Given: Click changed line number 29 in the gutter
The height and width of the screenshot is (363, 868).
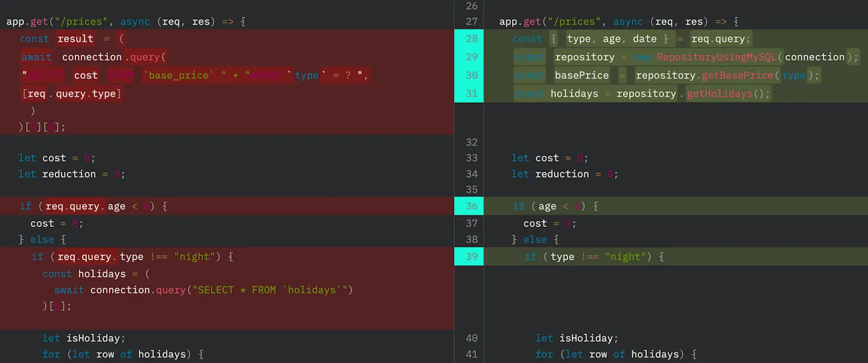Looking at the screenshot, I should (471, 57).
